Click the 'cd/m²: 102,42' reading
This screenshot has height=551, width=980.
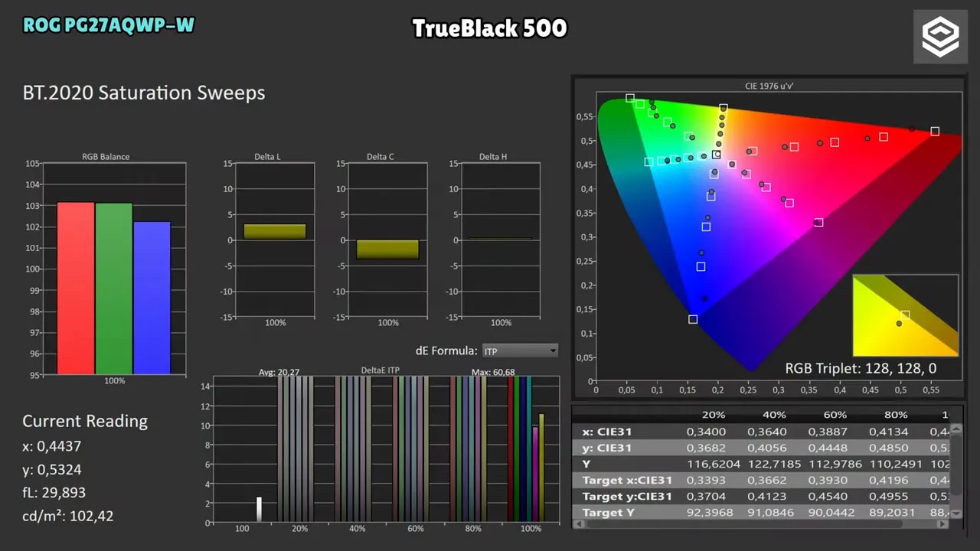67,516
